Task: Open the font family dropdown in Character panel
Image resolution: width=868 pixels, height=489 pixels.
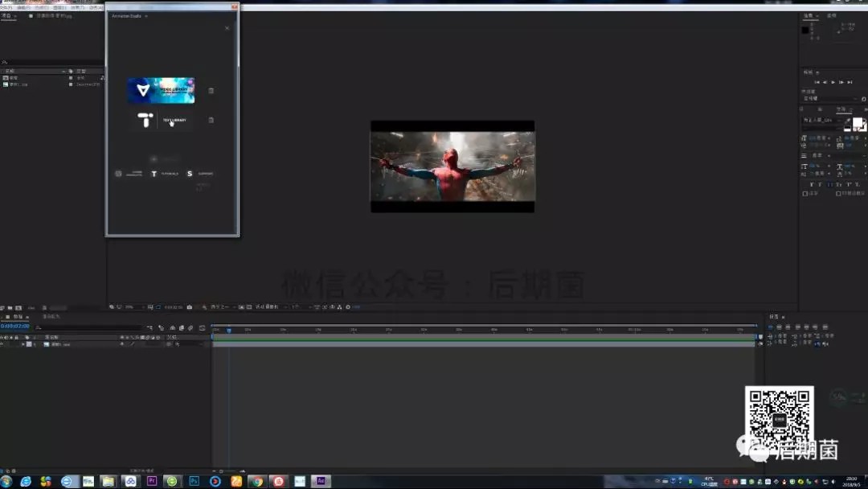Action: tap(821, 120)
